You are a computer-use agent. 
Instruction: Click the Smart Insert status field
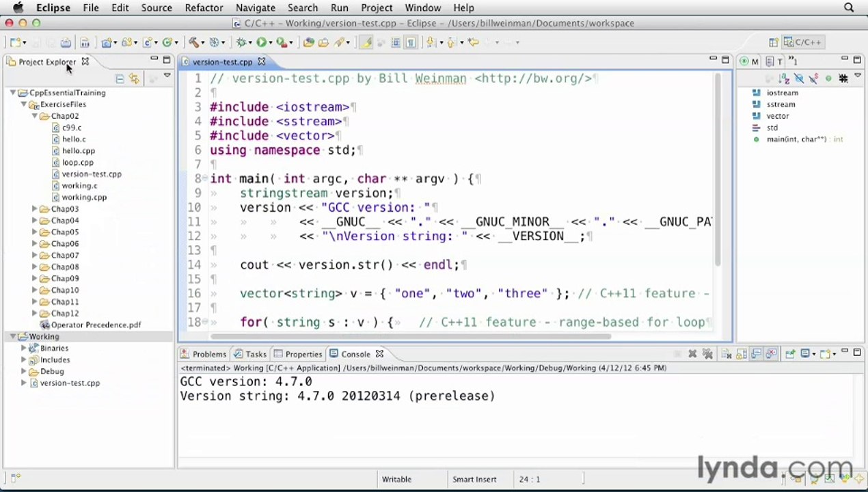tap(474, 479)
